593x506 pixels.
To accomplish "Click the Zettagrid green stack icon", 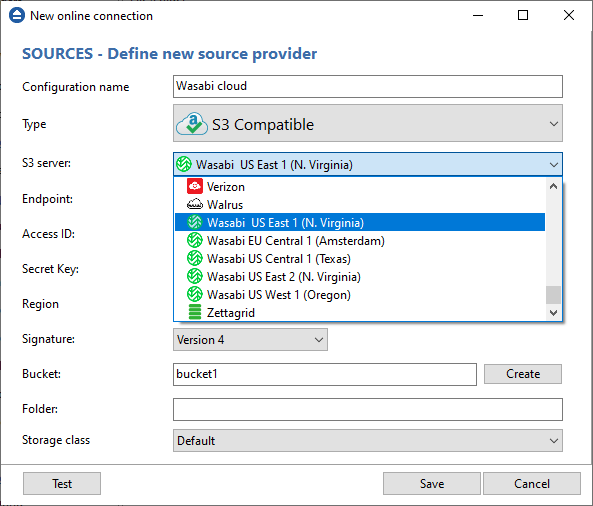I will coord(194,312).
